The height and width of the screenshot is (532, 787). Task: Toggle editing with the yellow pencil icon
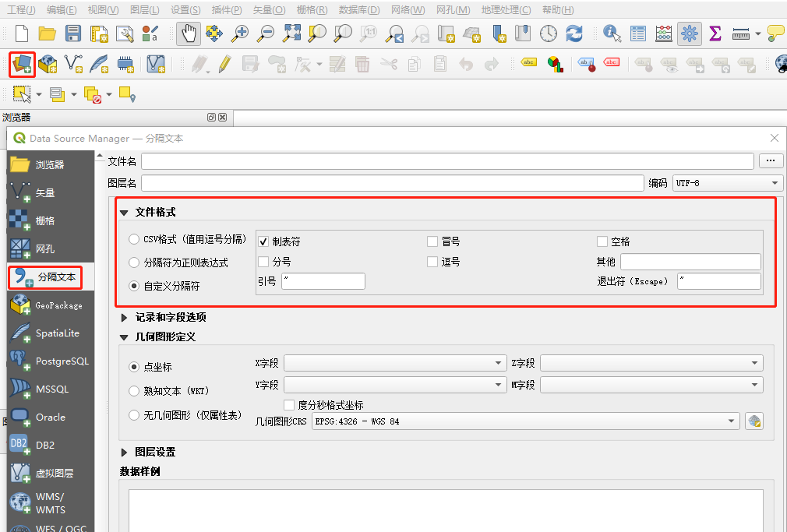(225, 64)
